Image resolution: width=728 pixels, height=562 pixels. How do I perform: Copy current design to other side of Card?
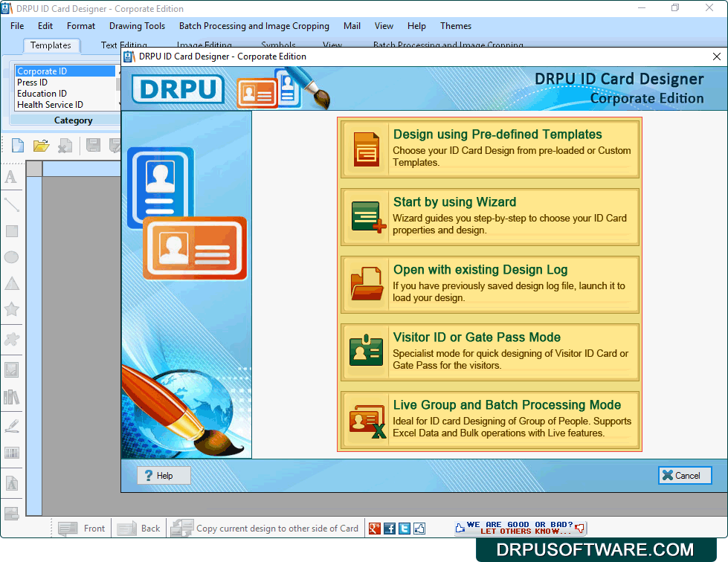[265, 528]
